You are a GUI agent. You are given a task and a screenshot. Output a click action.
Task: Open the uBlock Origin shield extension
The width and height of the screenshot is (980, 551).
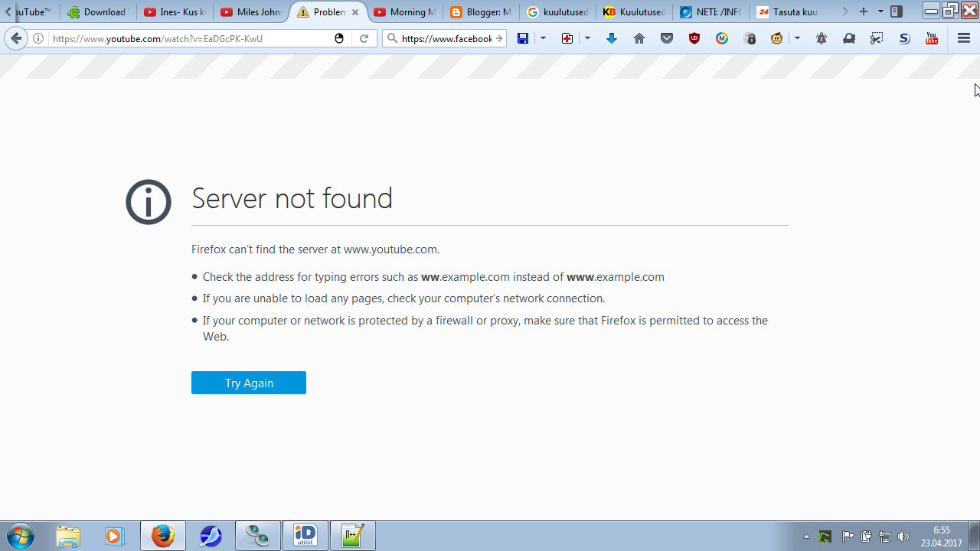(694, 38)
